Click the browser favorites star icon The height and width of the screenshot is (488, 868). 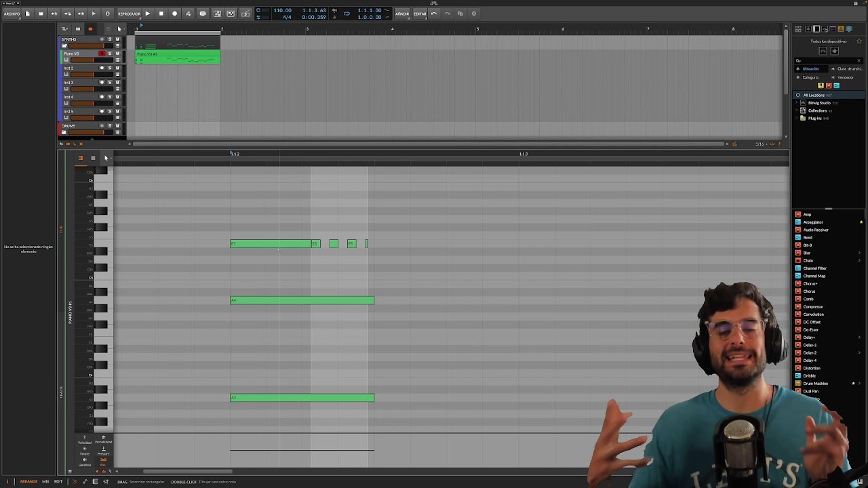(x=859, y=41)
